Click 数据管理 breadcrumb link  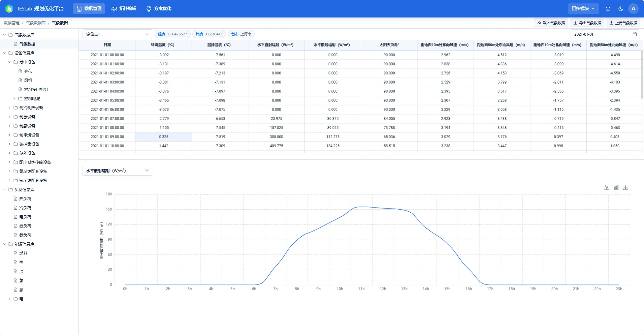tap(11, 23)
